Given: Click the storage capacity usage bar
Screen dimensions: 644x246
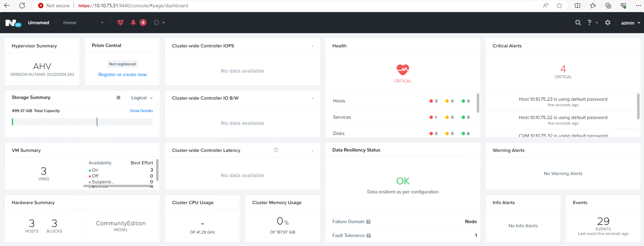Looking at the screenshot, I should pos(82,122).
